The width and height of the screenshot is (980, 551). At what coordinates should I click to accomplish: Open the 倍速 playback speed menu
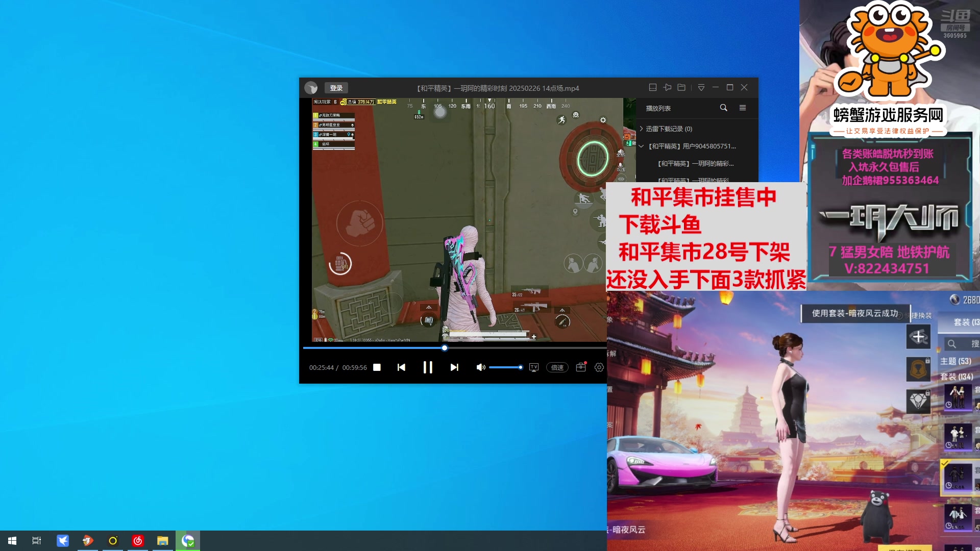coord(557,367)
